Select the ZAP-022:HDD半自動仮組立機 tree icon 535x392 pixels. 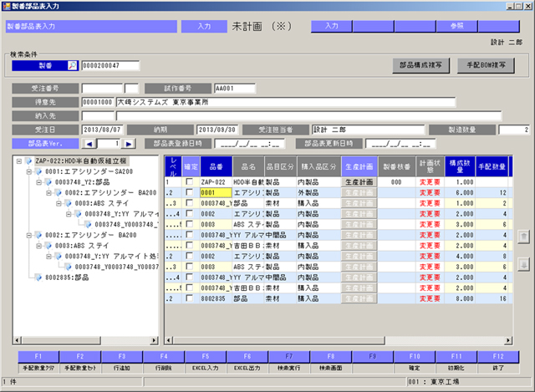pos(28,161)
